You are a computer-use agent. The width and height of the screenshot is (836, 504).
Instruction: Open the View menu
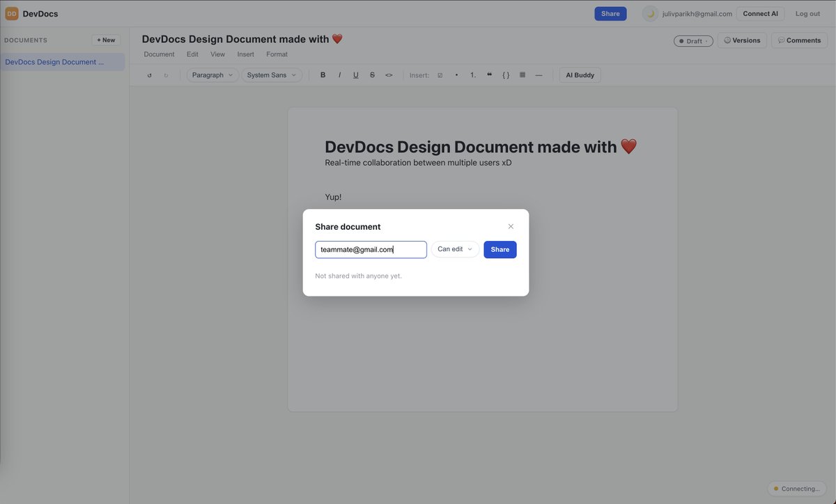217,54
